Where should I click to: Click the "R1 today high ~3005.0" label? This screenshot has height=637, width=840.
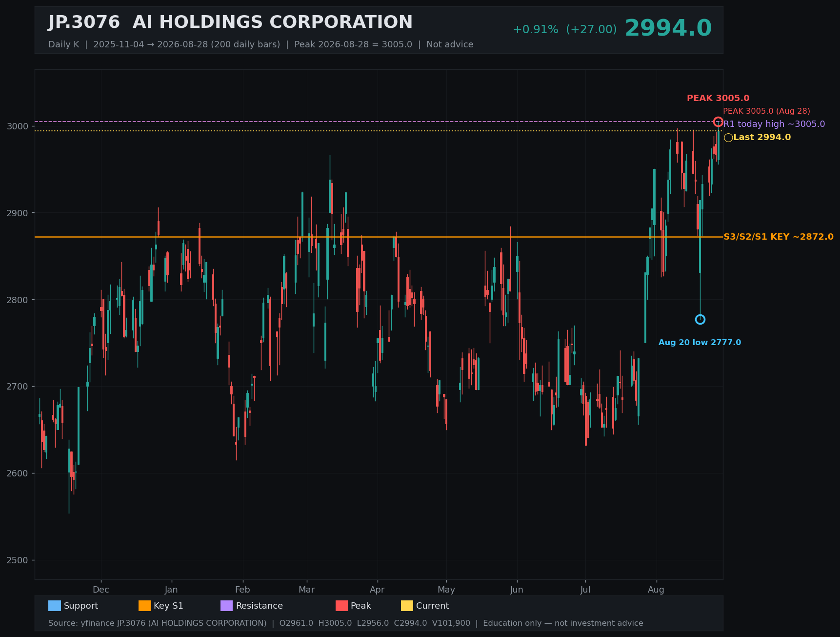[774, 124]
